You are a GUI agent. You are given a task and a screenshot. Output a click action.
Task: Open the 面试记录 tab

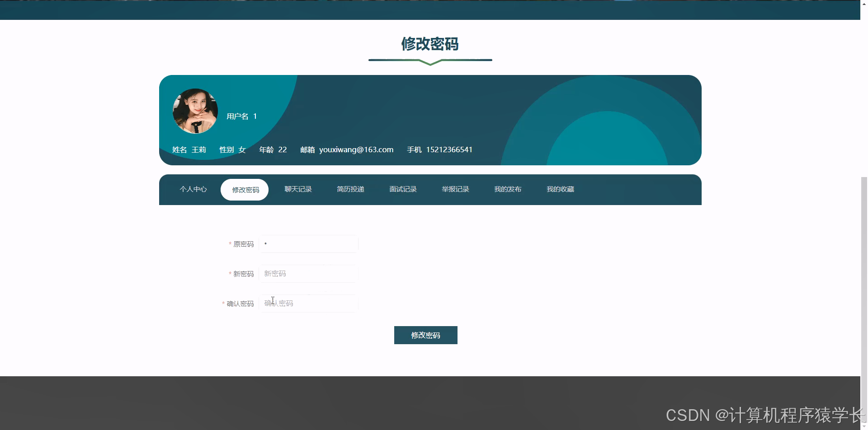coord(402,189)
